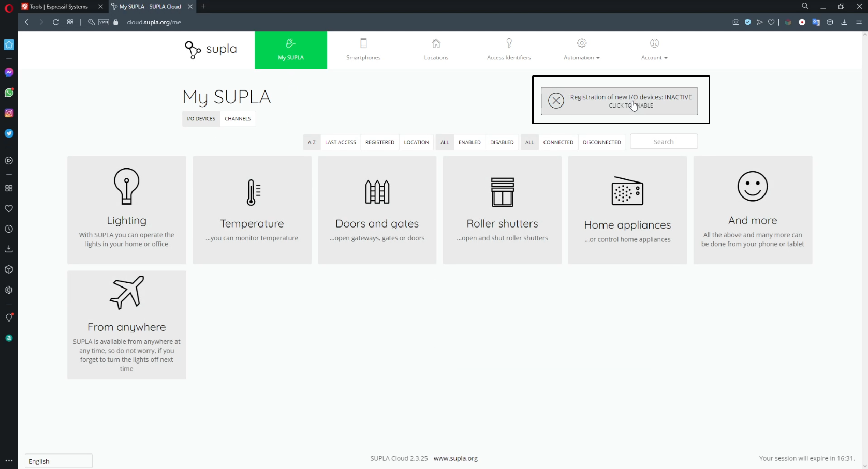Screen dimensions: 868x469
Task: Open Messenger in the Opera sidebar
Action: click(x=9, y=72)
